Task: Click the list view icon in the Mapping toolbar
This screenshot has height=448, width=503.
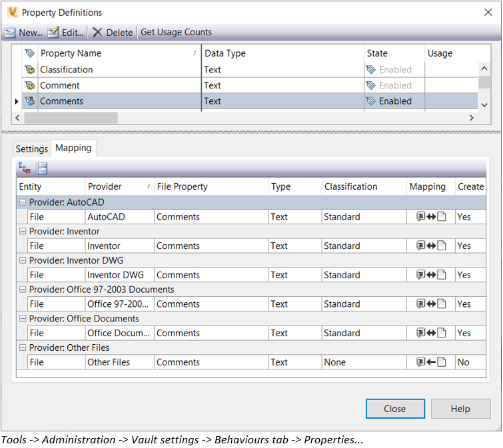Action: (42, 168)
